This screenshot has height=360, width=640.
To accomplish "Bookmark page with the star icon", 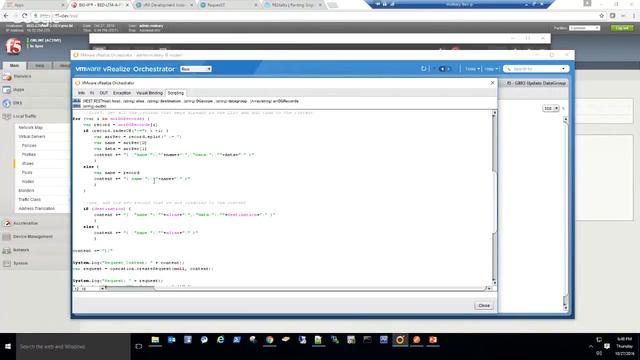I will click(601, 16).
